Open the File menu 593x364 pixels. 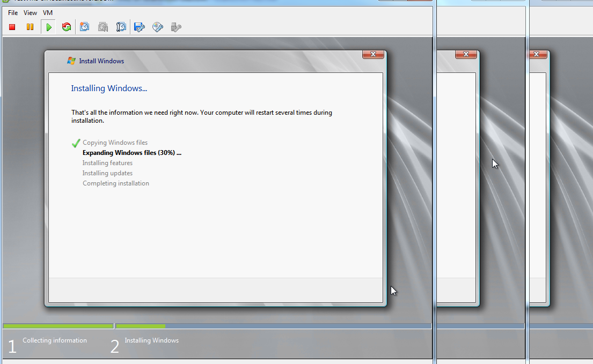(x=13, y=12)
